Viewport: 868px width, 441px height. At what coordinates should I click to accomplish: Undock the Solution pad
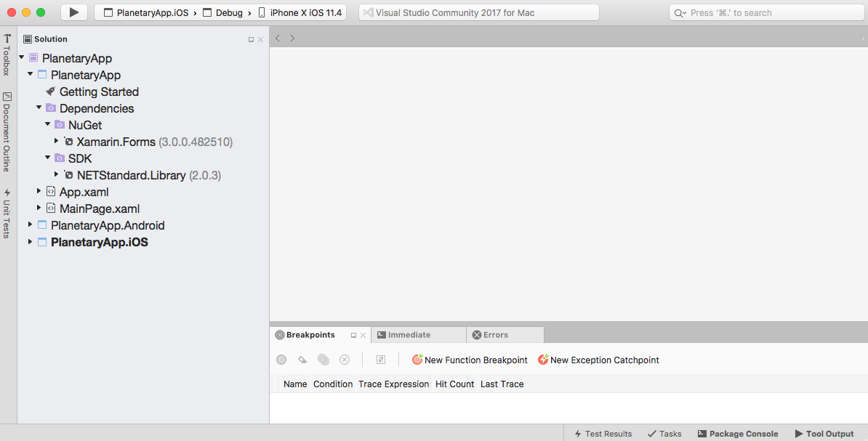[x=251, y=39]
